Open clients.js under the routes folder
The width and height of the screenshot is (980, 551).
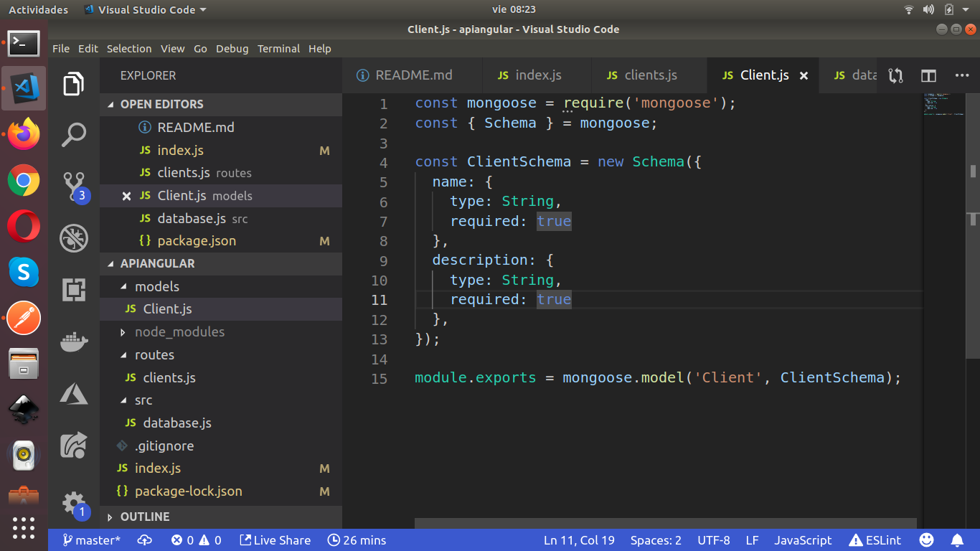[x=221, y=377]
